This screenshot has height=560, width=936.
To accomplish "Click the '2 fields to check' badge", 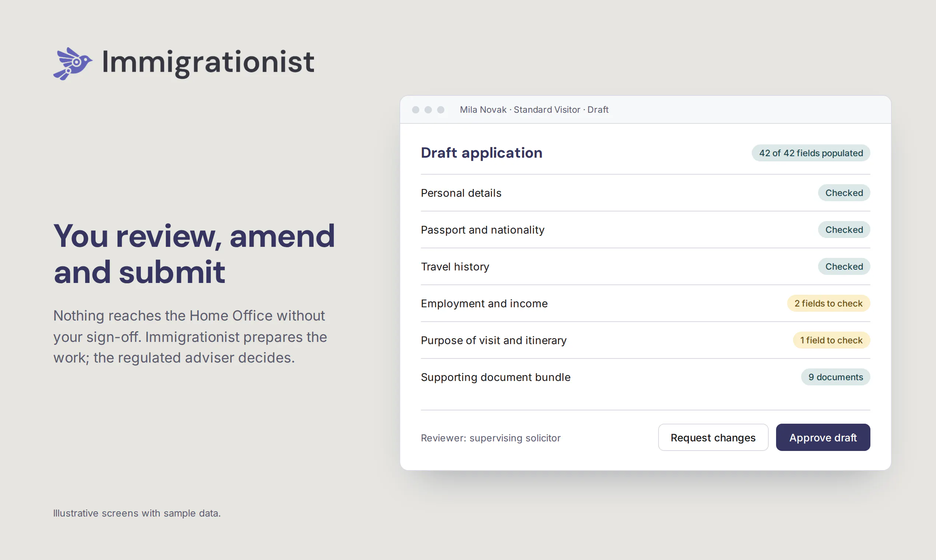I will point(828,304).
